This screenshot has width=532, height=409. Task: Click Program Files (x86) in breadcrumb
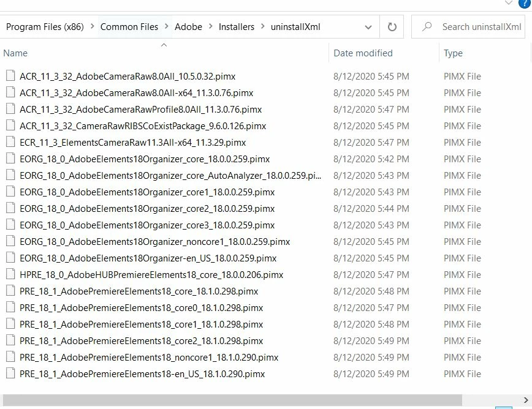point(45,27)
